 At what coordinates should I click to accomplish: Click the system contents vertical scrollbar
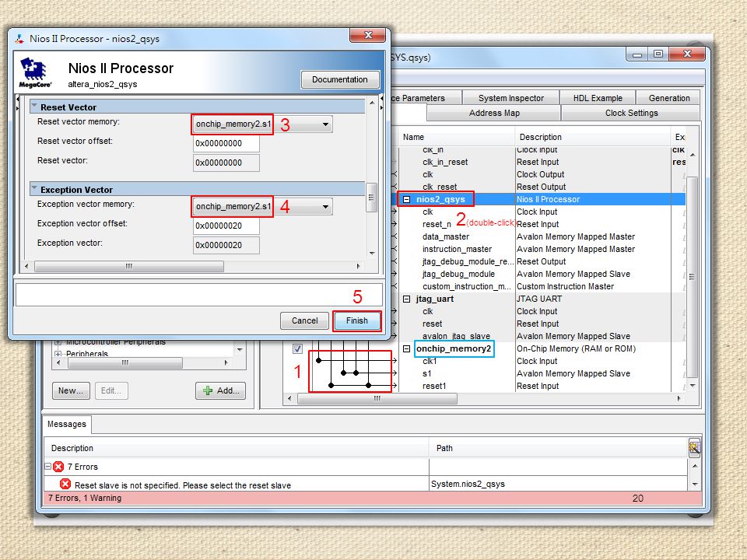[692, 276]
